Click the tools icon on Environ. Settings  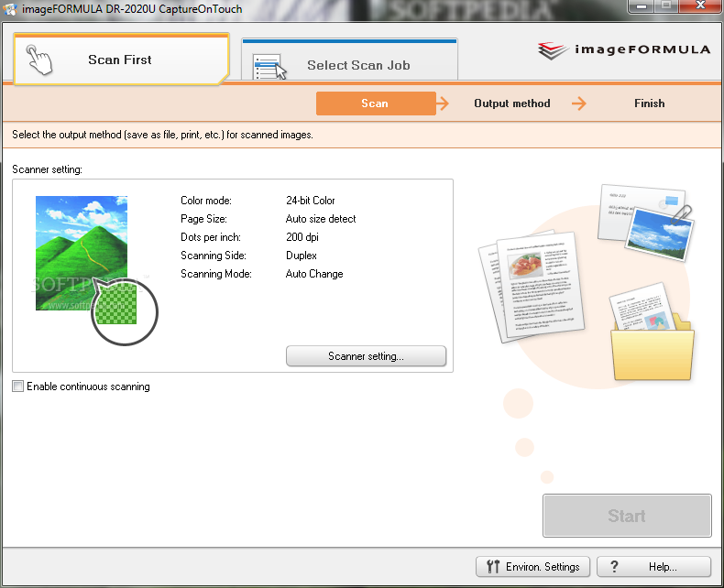pyautogui.click(x=493, y=566)
